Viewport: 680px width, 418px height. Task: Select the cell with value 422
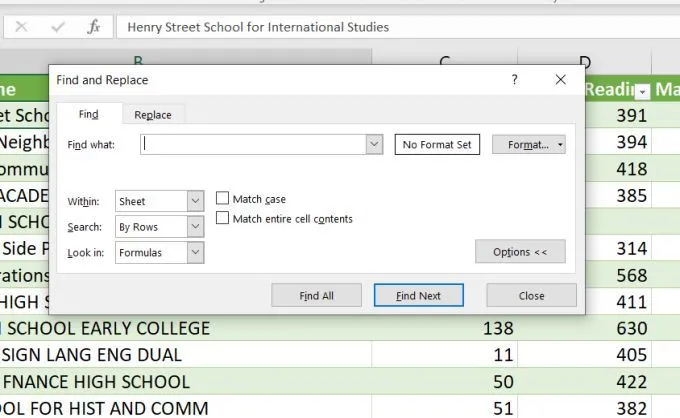[x=585, y=382]
